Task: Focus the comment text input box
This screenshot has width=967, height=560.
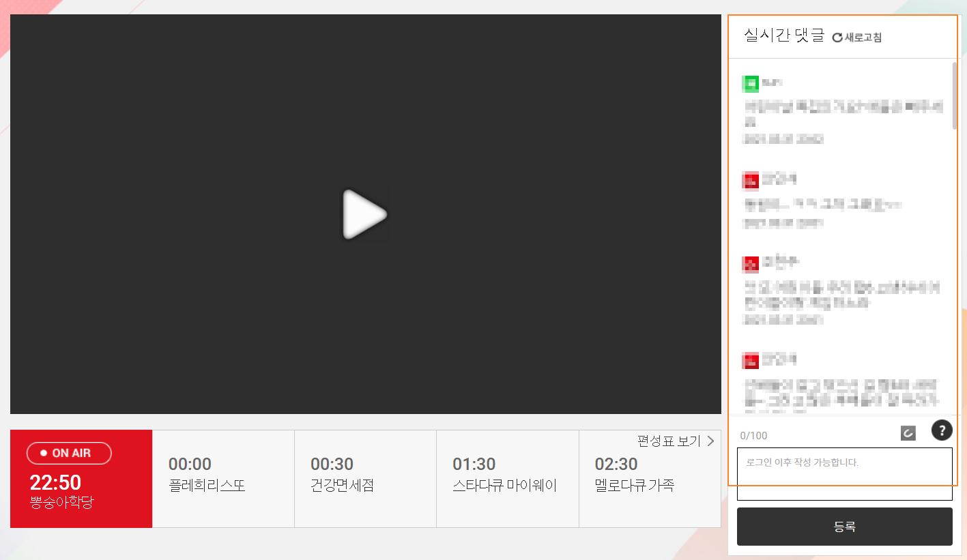Action: click(845, 474)
